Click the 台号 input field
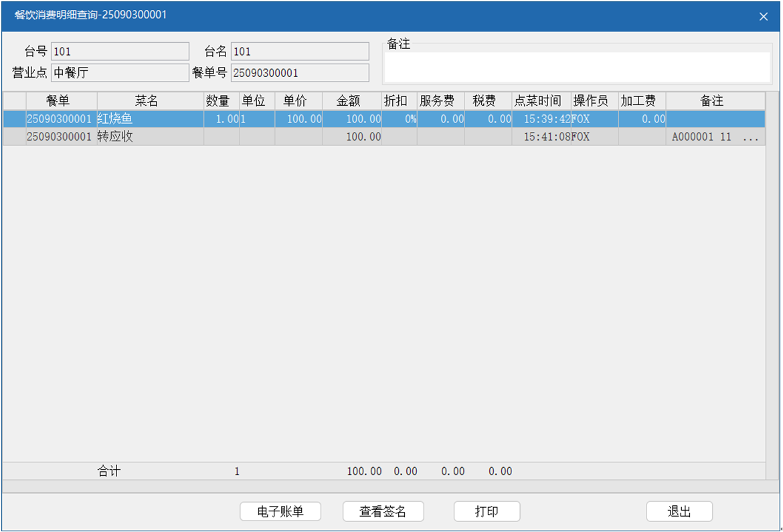The width and height of the screenshot is (783, 532). [120, 52]
